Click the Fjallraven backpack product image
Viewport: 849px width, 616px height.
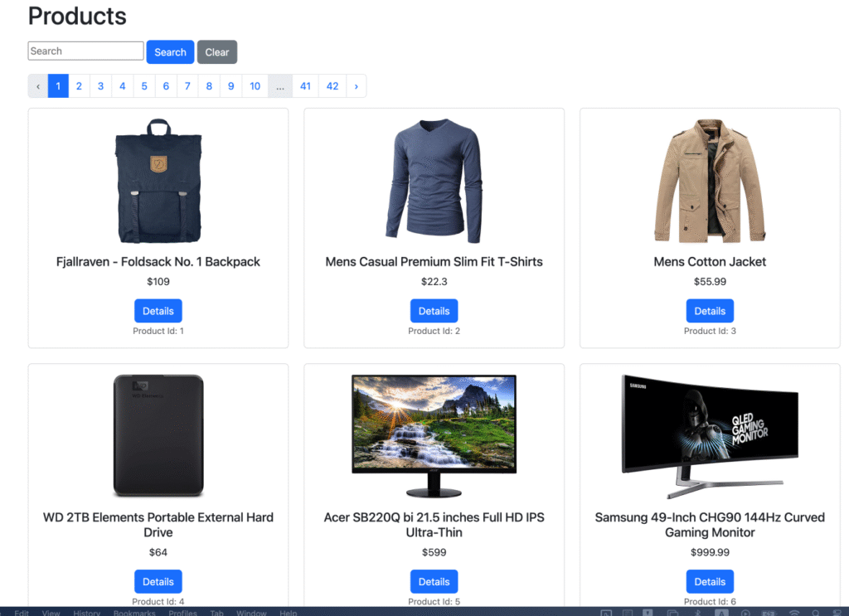coord(158,181)
